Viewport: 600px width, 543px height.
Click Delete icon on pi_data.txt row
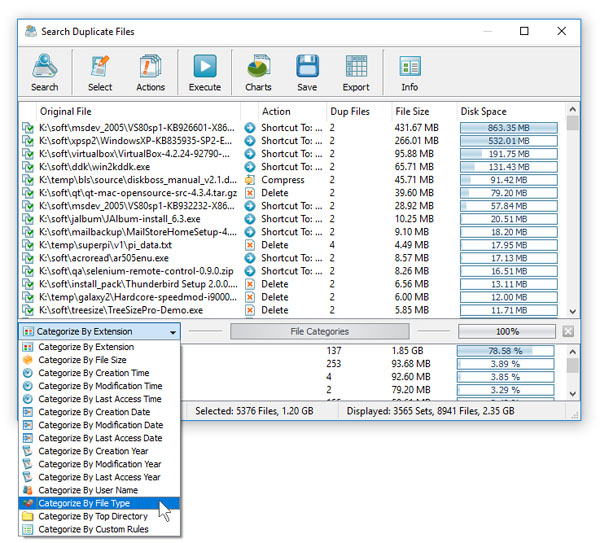250,245
